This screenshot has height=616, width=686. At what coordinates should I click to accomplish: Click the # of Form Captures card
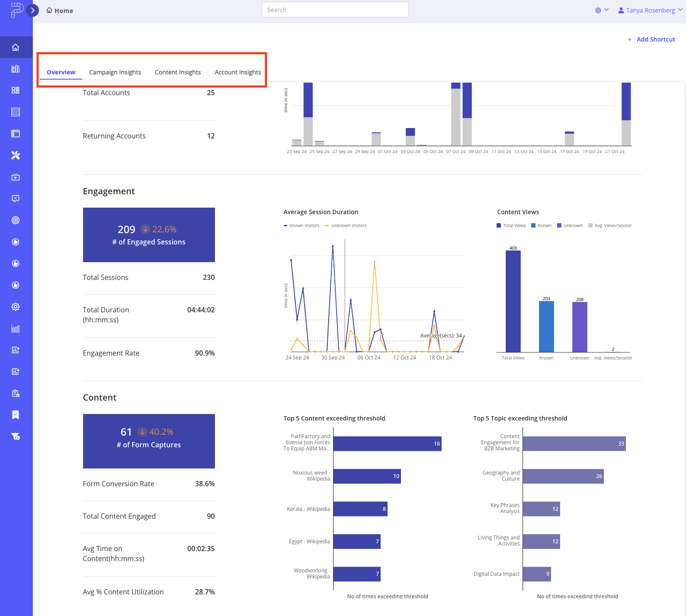pos(149,441)
